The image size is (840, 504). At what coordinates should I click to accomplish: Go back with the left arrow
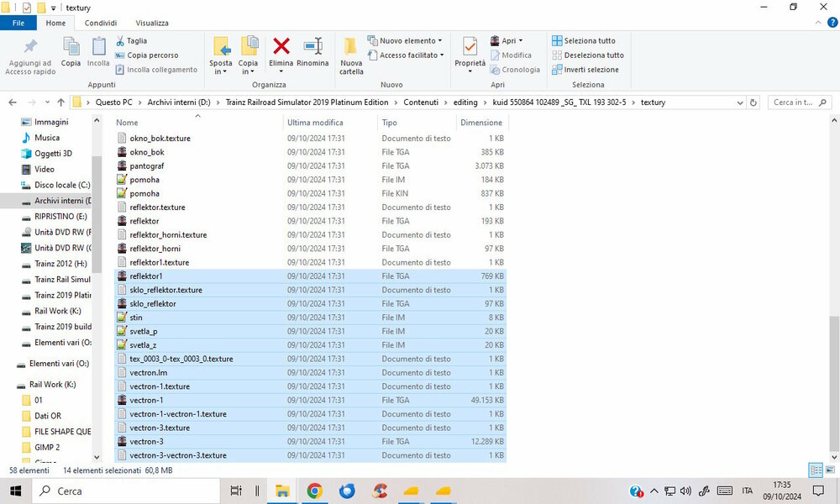[x=13, y=102]
